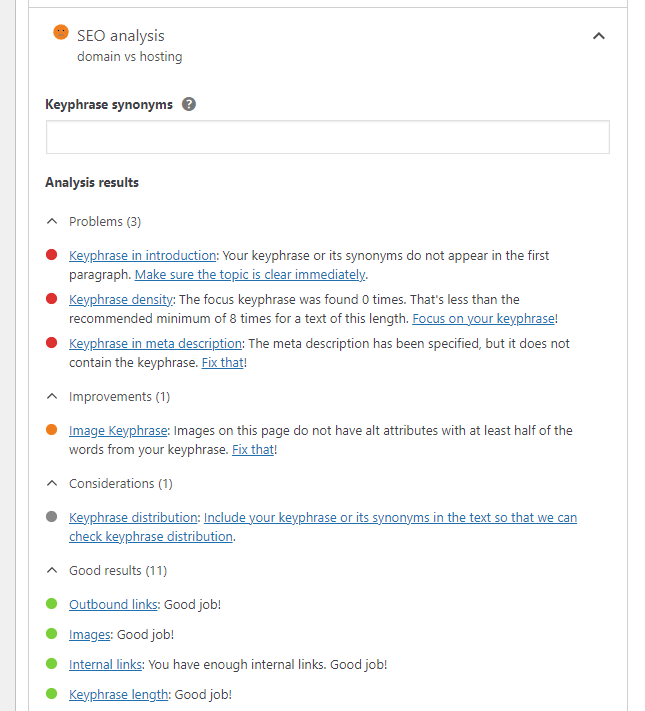The image size is (645, 711).
Task: Open the Keyphrase in meta description link
Action: (x=155, y=344)
